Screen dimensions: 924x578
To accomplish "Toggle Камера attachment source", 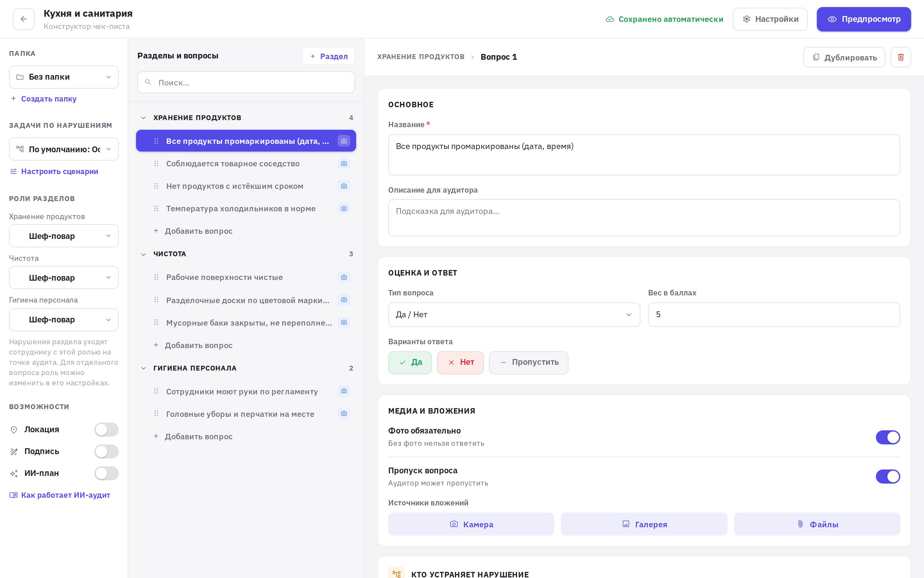I will [x=471, y=524].
